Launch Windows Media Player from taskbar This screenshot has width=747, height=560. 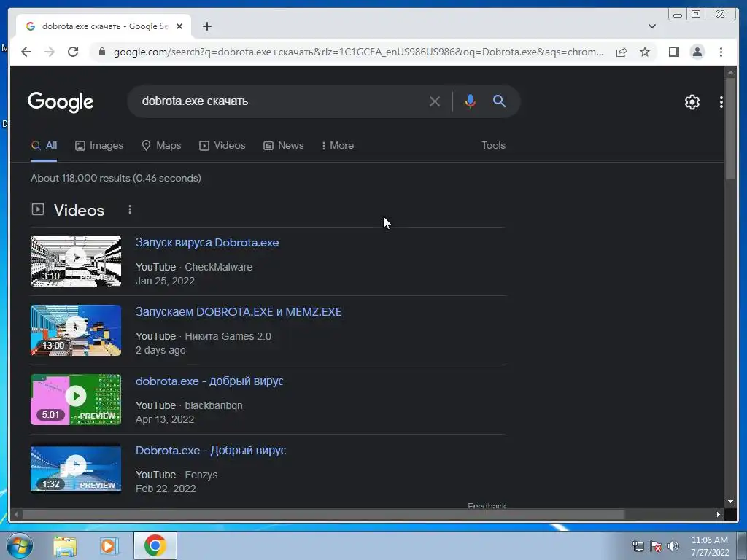108,545
